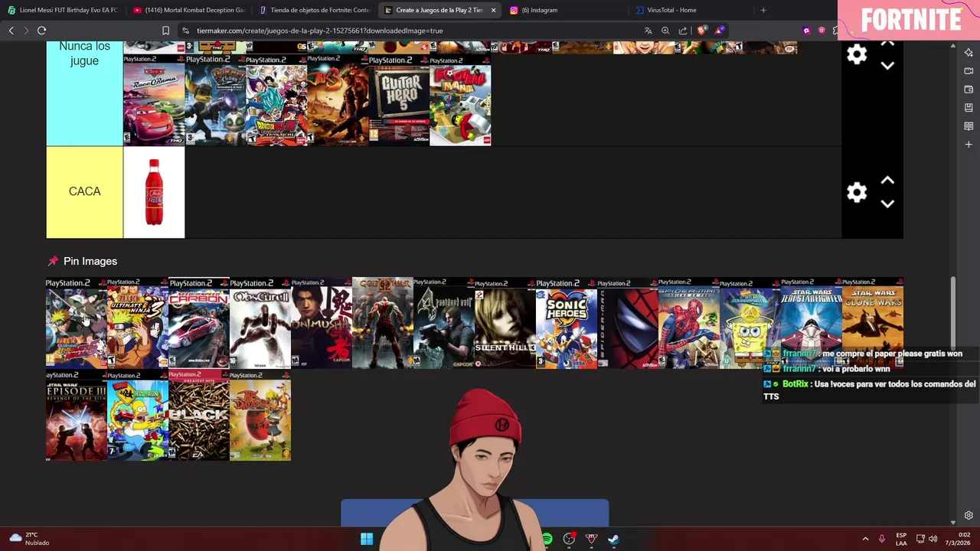Select Ultimate Ninja 3 cover
Image resolution: width=980 pixels, height=551 pixels.
(x=138, y=323)
